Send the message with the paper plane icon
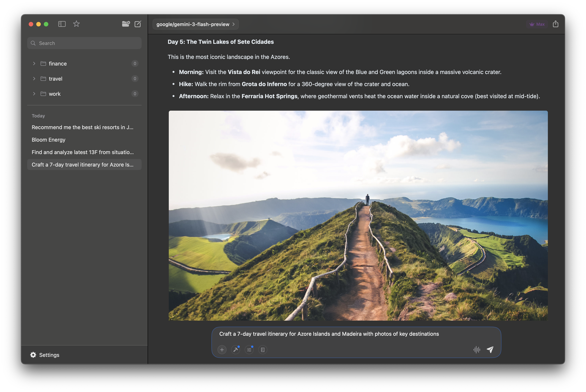Viewport: 586px width, 392px height. 490,350
